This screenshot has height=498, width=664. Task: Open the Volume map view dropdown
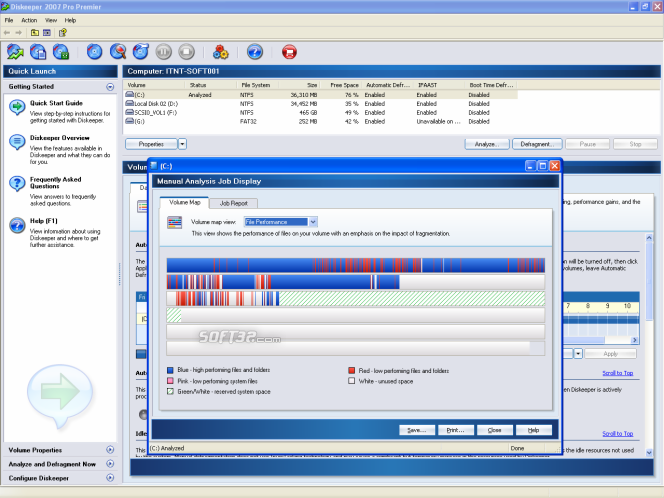point(313,222)
